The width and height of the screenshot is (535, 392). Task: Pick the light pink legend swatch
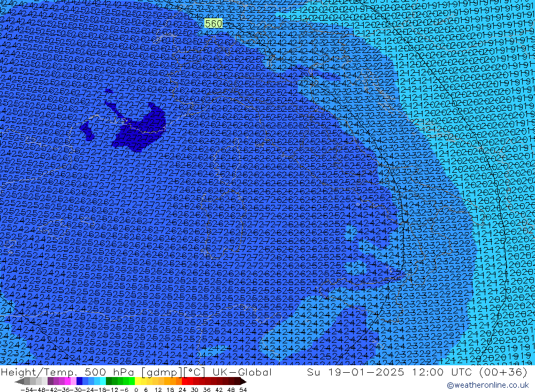click(x=73, y=381)
